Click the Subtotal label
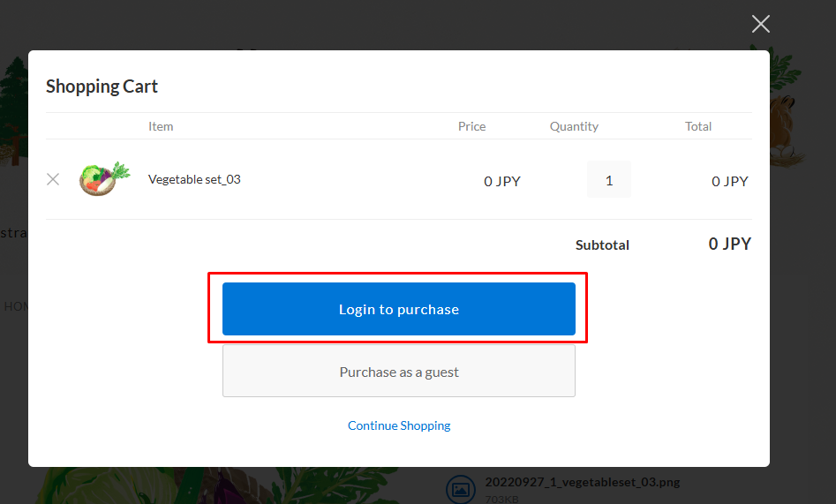The height and width of the screenshot is (504, 836). coord(602,244)
